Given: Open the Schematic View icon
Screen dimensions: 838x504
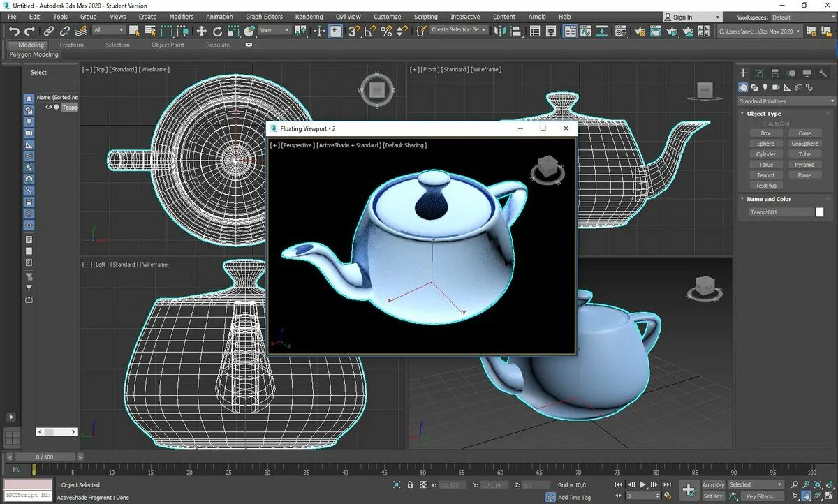Looking at the screenshot, I should [x=602, y=31].
